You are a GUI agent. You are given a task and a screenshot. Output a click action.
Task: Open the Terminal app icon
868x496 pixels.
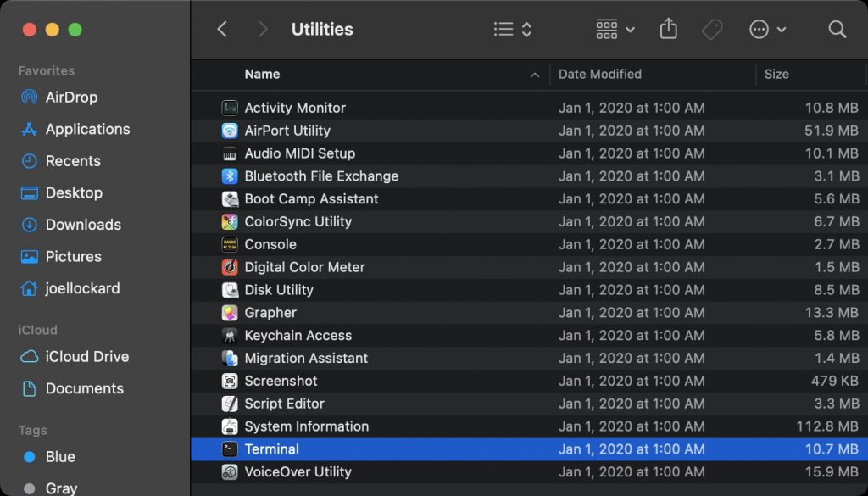pos(230,449)
